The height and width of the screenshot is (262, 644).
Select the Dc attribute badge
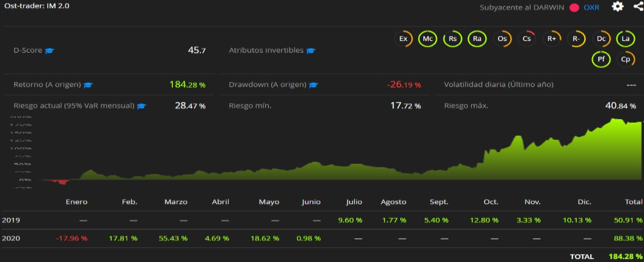pyautogui.click(x=601, y=39)
